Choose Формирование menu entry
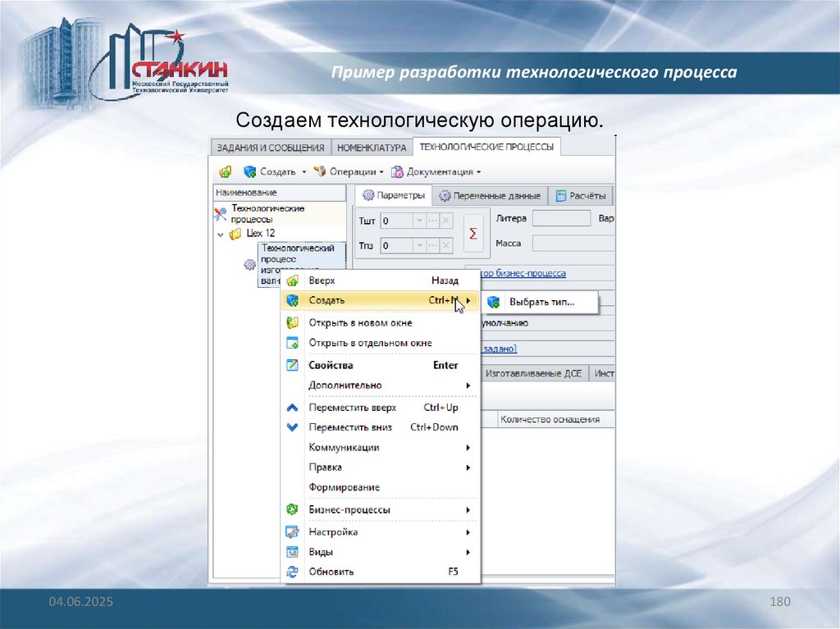 pos(380,488)
